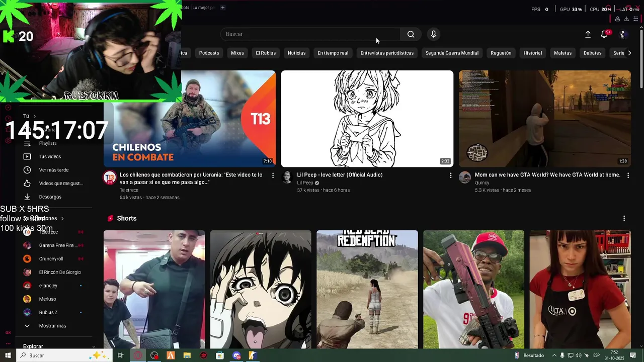The image size is (644, 362).
Task: Show hidden system tray icons
Action: (x=554, y=355)
